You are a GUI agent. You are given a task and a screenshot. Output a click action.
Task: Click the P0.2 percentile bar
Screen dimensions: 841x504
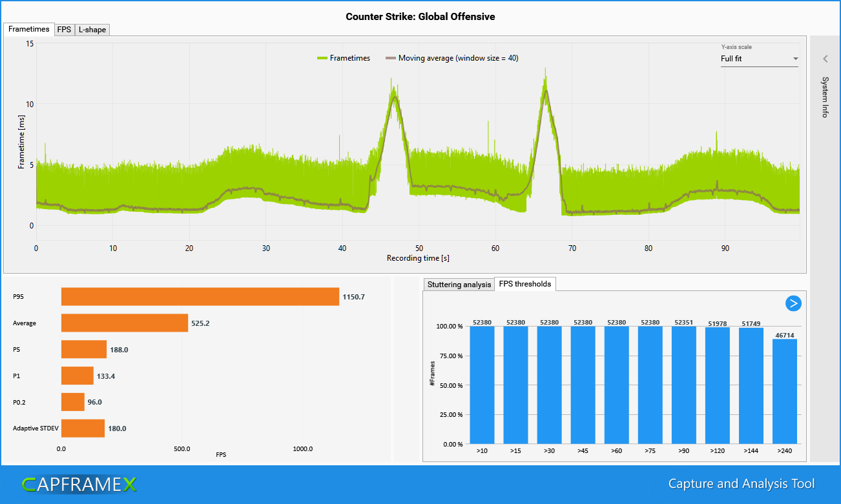pyautogui.click(x=71, y=401)
